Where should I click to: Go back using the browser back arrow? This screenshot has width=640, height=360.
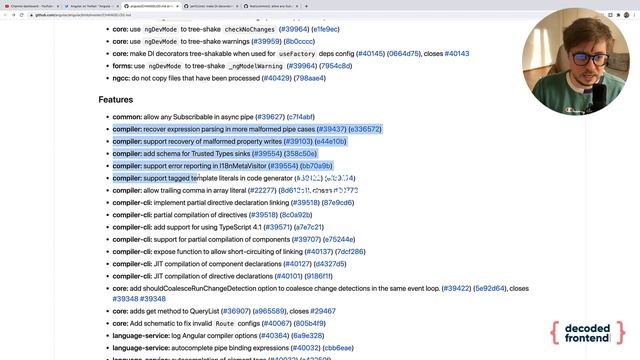pyautogui.click(x=5, y=15)
